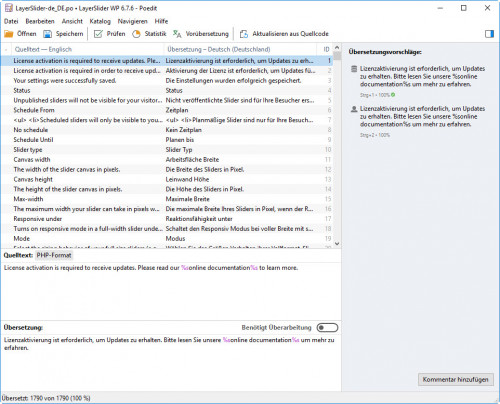This screenshot has height=404, width=500.
Task: Open the Hilfe menu
Action: (161, 21)
